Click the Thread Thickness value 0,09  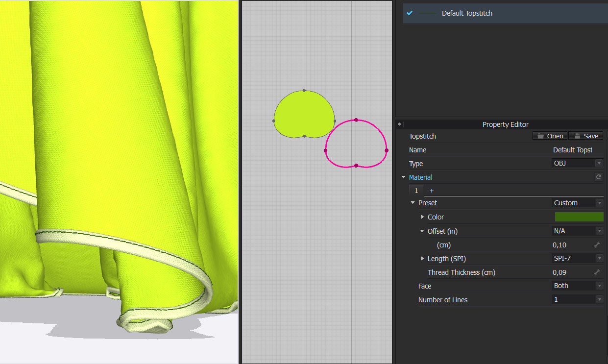pos(559,272)
